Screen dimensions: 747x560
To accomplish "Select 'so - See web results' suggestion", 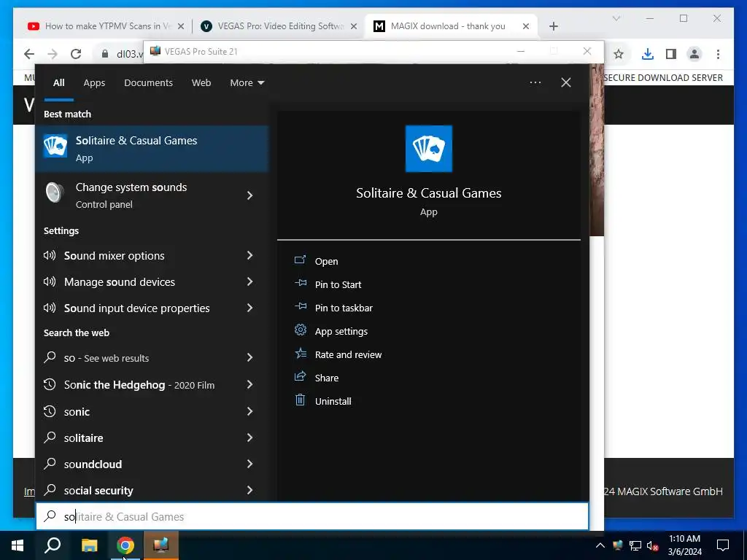I will (x=138, y=358).
